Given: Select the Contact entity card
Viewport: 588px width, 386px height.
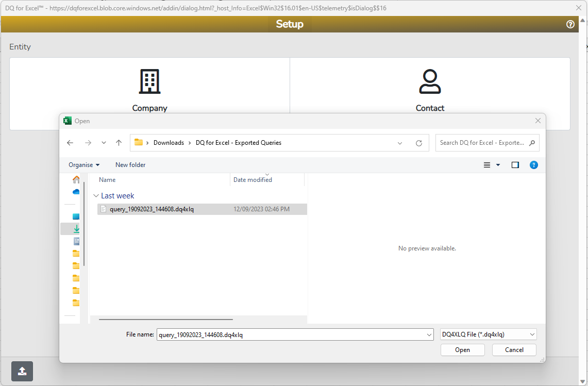Looking at the screenshot, I should [430, 93].
